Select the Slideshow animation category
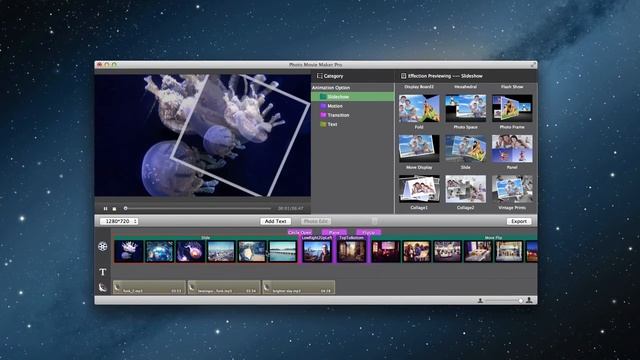Image resolution: width=640 pixels, height=360 pixels. (x=353, y=97)
